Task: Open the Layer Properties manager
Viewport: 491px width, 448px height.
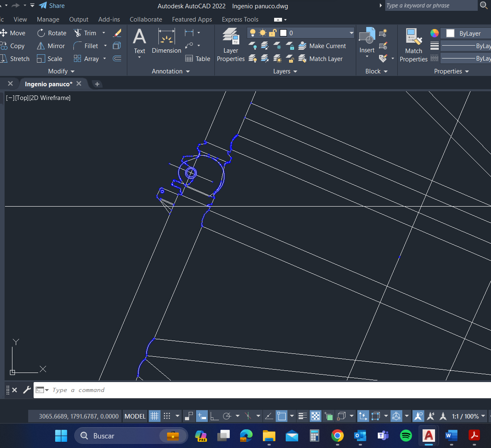Action: pos(231,46)
